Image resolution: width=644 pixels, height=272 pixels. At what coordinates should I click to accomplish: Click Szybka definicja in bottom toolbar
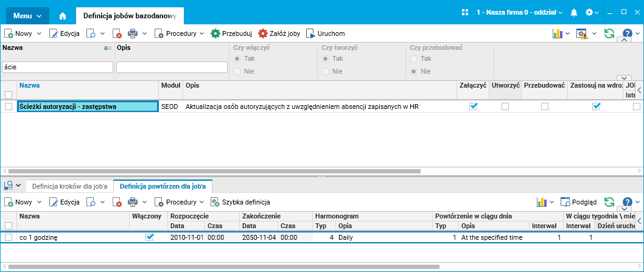(x=240, y=202)
